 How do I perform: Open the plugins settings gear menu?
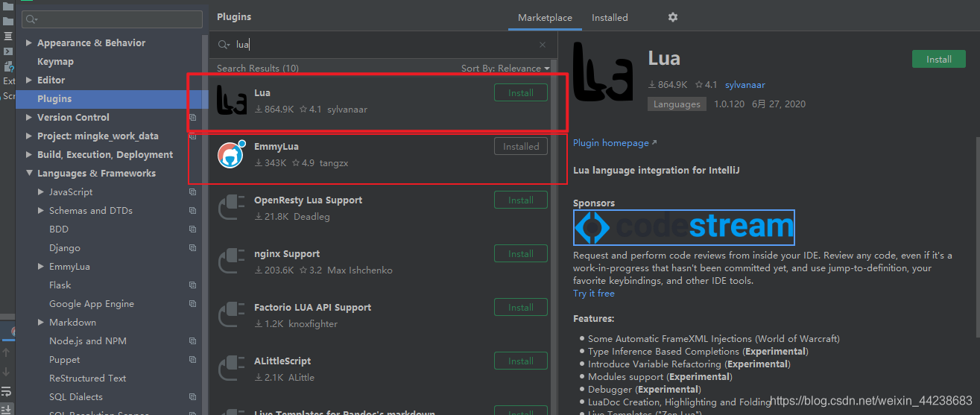point(673,17)
